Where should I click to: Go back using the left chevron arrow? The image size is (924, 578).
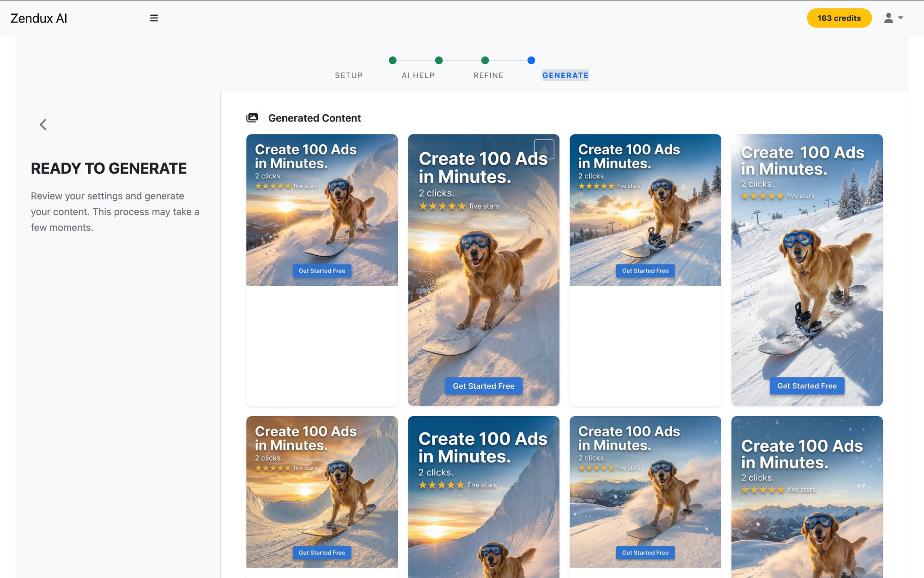43,124
